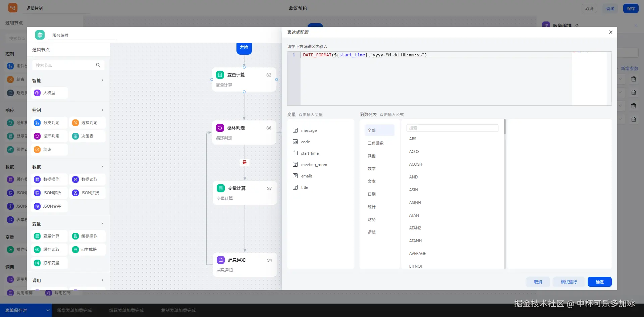Click the ATAN2 function in the list
The image size is (644, 317).
415,228
